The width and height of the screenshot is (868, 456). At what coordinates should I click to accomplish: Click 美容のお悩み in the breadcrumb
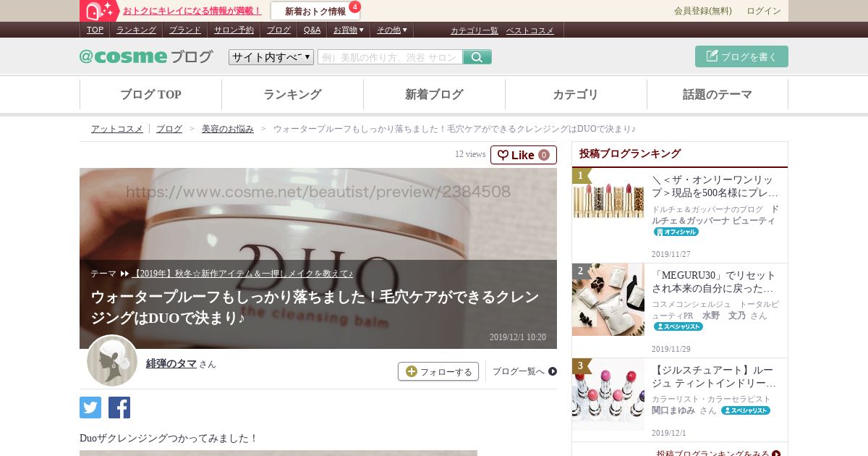(x=228, y=129)
